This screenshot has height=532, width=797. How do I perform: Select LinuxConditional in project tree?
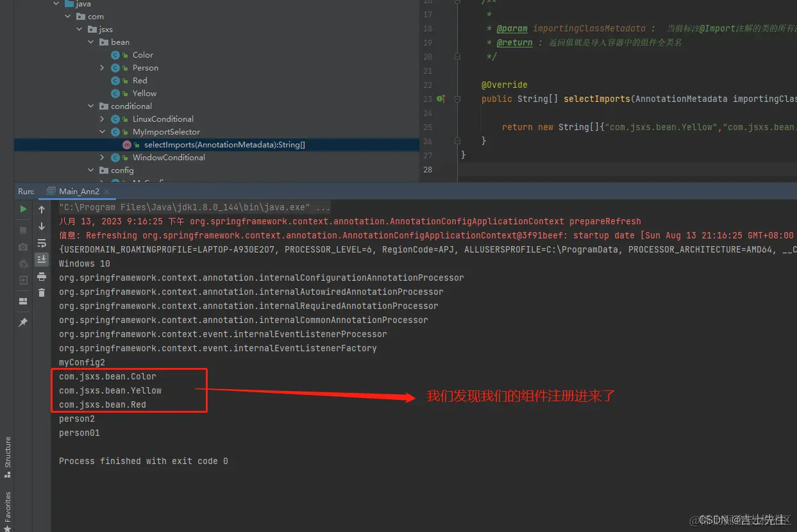(163, 119)
